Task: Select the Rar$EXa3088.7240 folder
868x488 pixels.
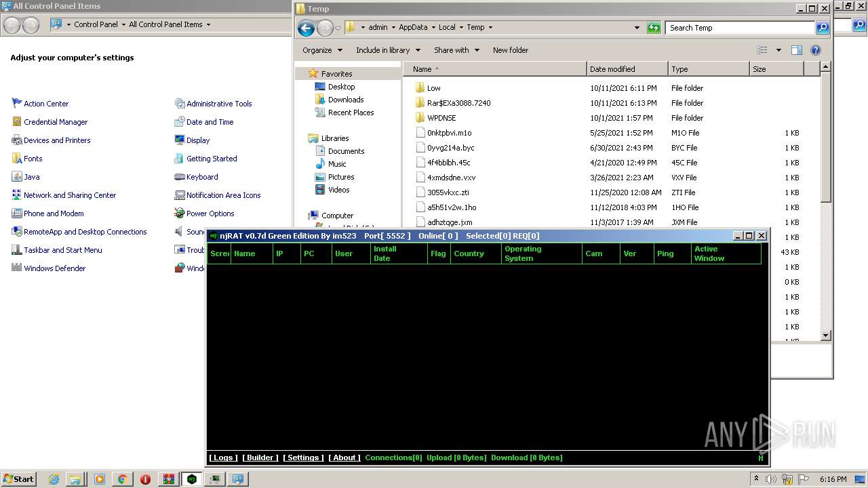Action: [453, 103]
